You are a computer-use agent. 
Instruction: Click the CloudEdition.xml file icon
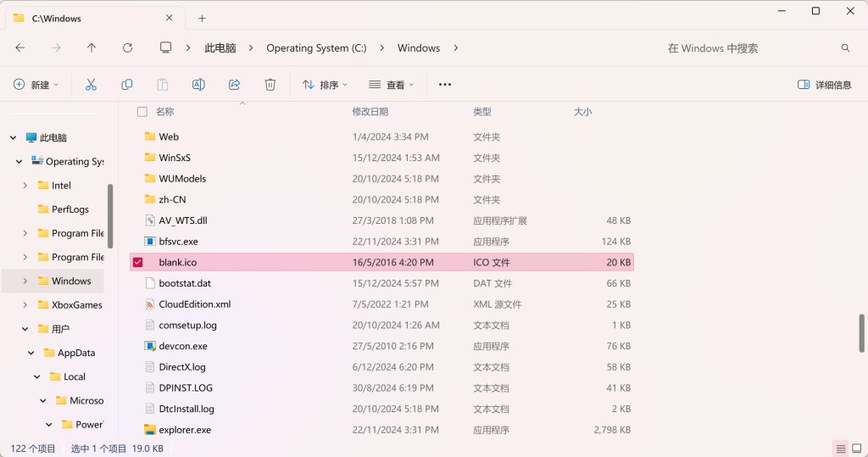pyautogui.click(x=149, y=304)
